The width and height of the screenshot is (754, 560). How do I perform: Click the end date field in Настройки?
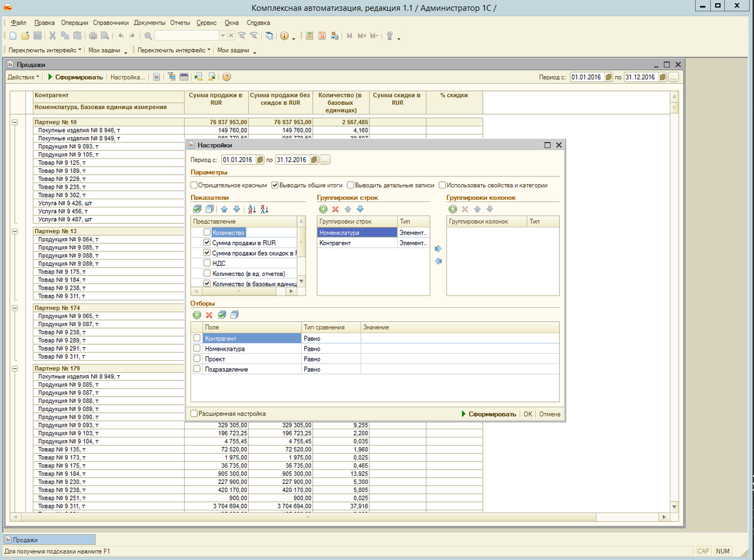pyautogui.click(x=292, y=160)
